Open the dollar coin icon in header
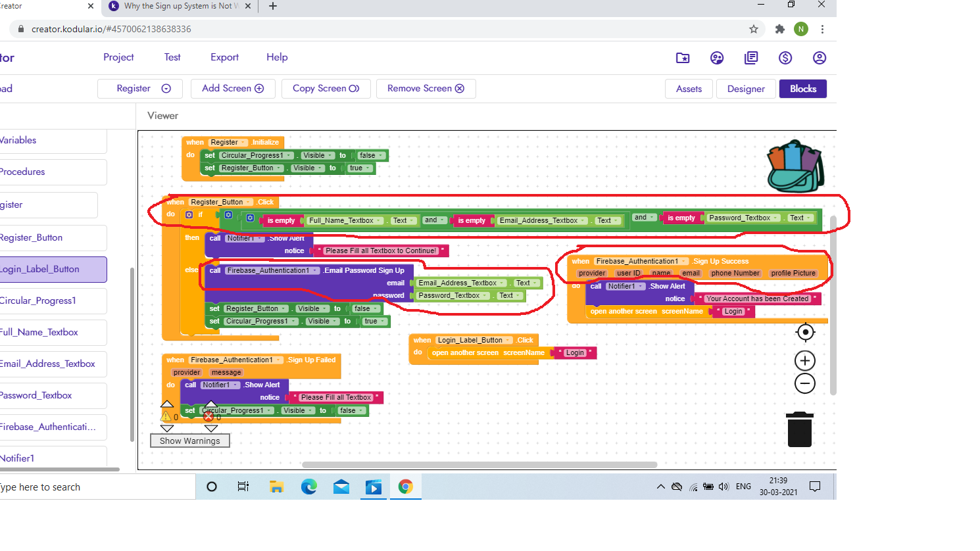The image size is (980, 551). pos(785,58)
